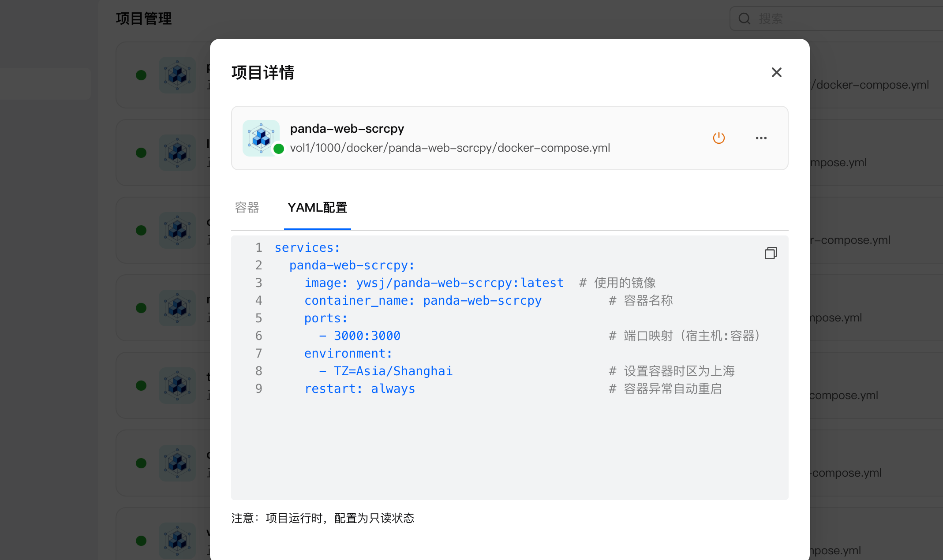Click the search magnifier icon
The image size is (943, 560).
point(745,19)
